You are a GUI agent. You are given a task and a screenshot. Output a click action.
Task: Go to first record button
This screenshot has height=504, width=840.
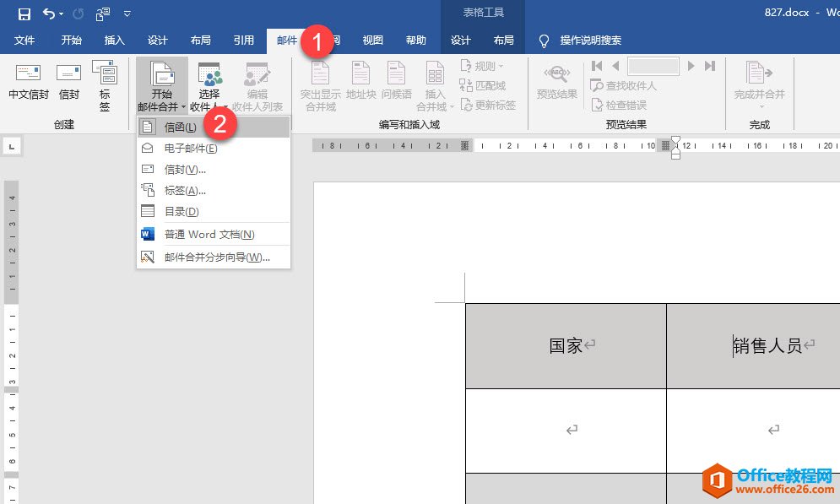[597, 66]
